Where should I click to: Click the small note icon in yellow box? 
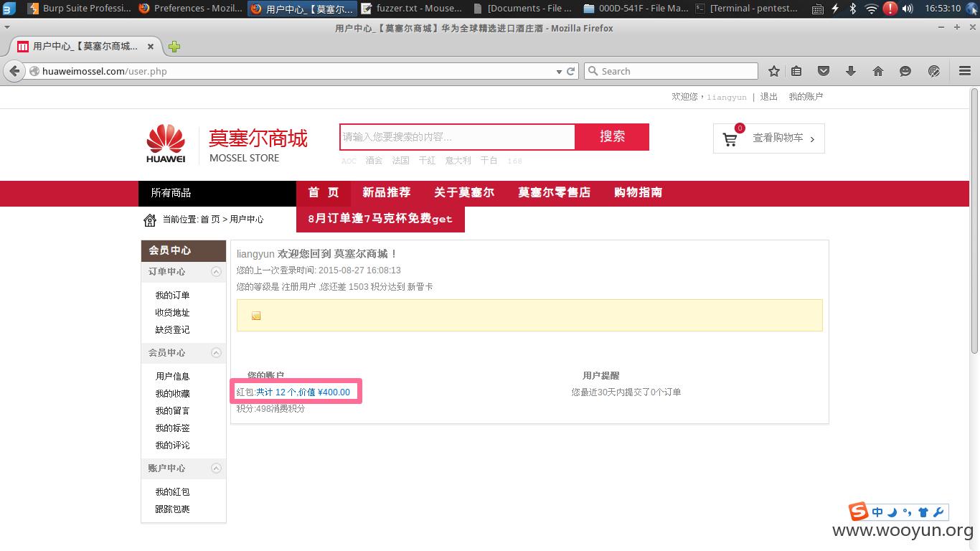(x=256, y=316)
